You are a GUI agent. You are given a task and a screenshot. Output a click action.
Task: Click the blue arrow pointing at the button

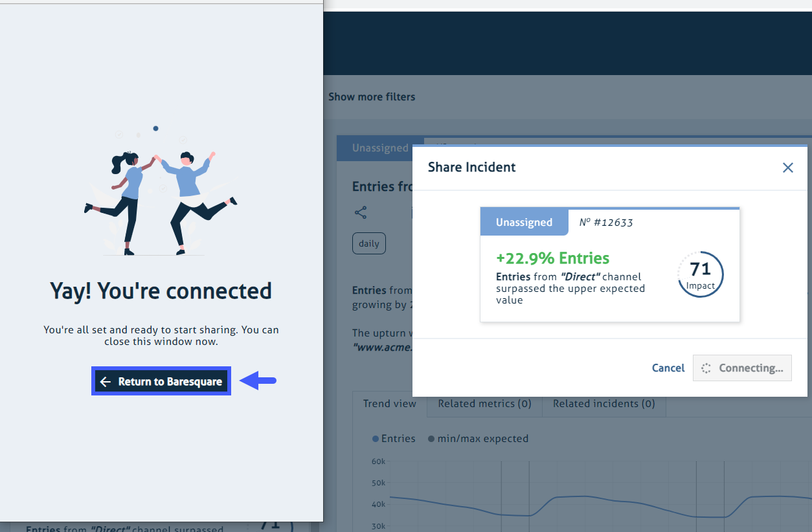[258, 381]
